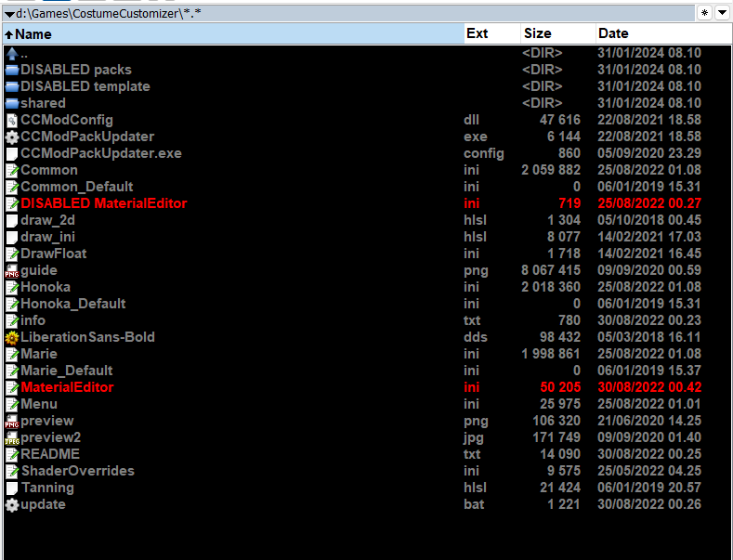Click the Common_Default ini file icon

(x=12, y=187)
